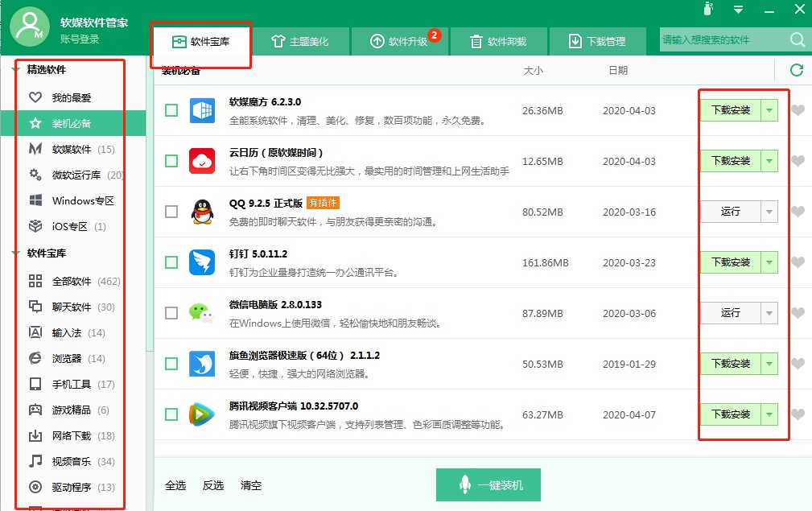Click the user avatar for account login
Image resolution: width=812 pixels, height=511 pixels.
(x=30, y=28)
